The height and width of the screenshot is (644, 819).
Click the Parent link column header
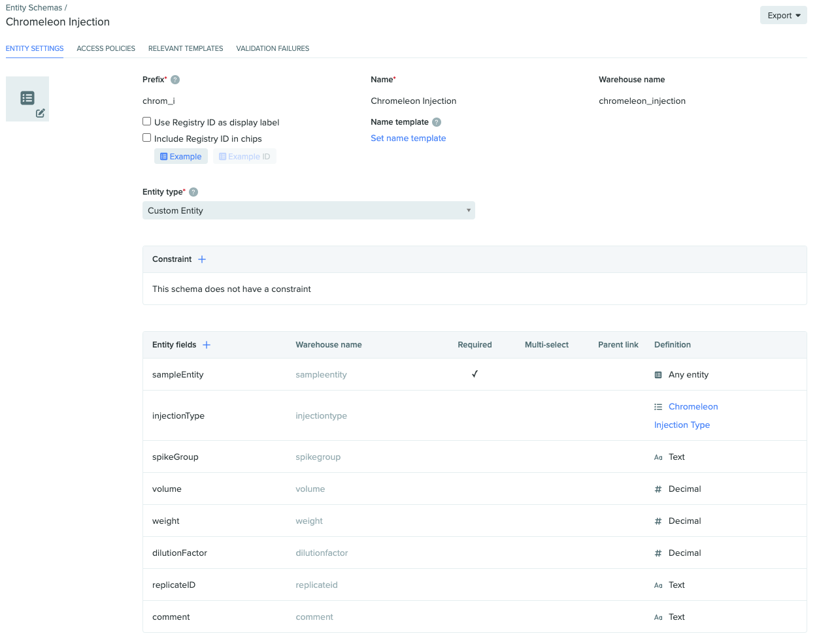[618, 345]
